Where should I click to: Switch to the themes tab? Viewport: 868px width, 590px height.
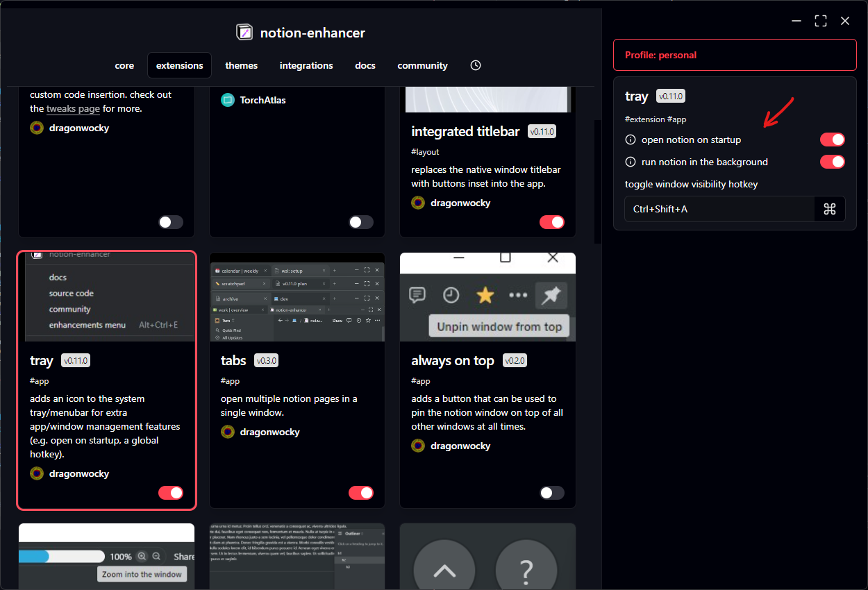(241, 65)
